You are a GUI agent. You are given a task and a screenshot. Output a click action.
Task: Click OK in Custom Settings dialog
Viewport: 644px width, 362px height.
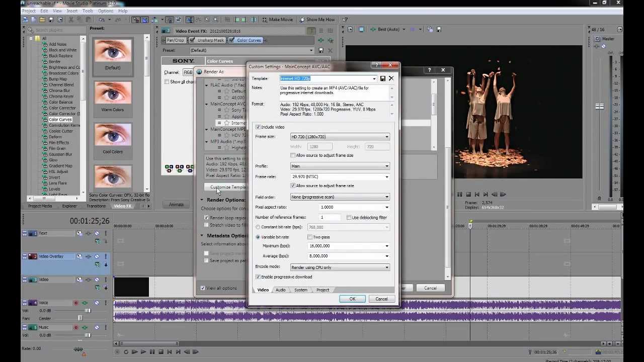point(352,299)
